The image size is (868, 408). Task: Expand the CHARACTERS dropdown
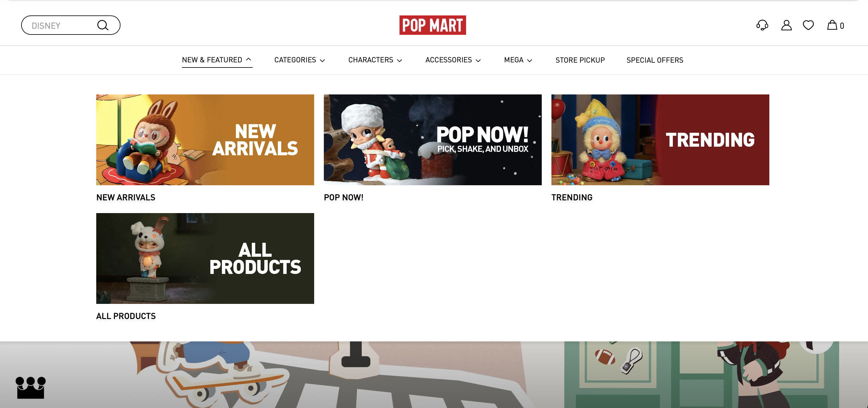tap(375, 60)
